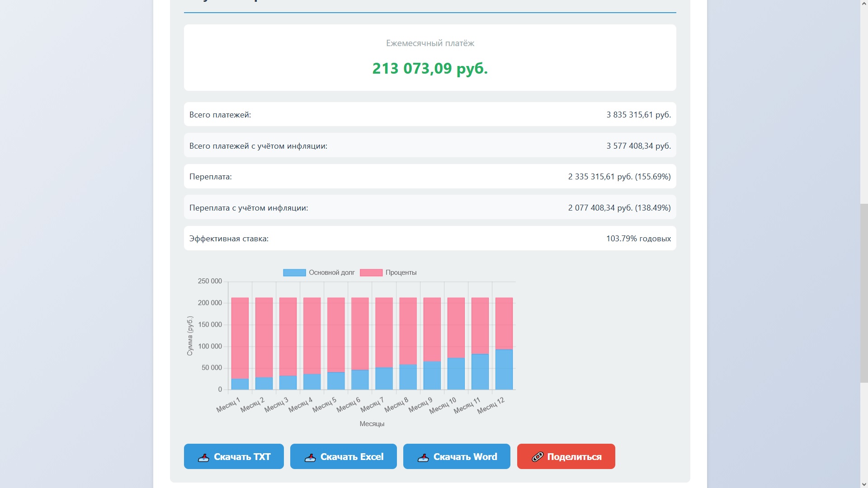Viewport: 868px width, 488px height.
Task: Click scrollbar down arrow at bottom
Action: 863,484
